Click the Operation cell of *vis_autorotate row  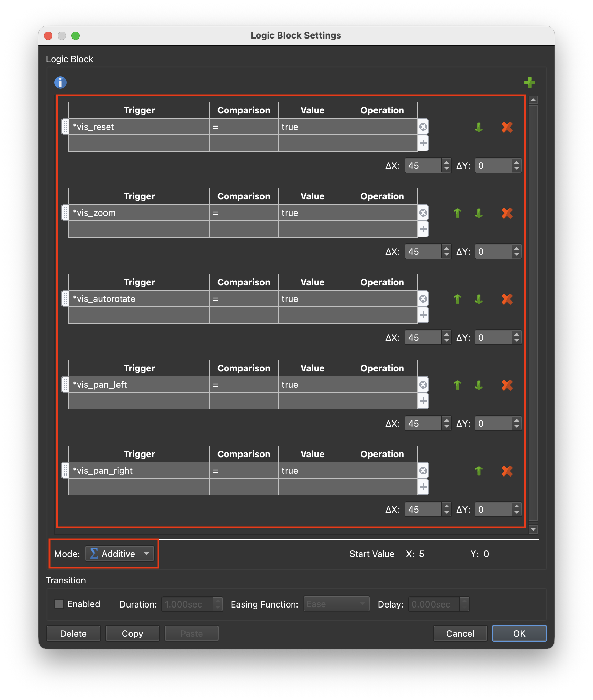pos(382,298)
